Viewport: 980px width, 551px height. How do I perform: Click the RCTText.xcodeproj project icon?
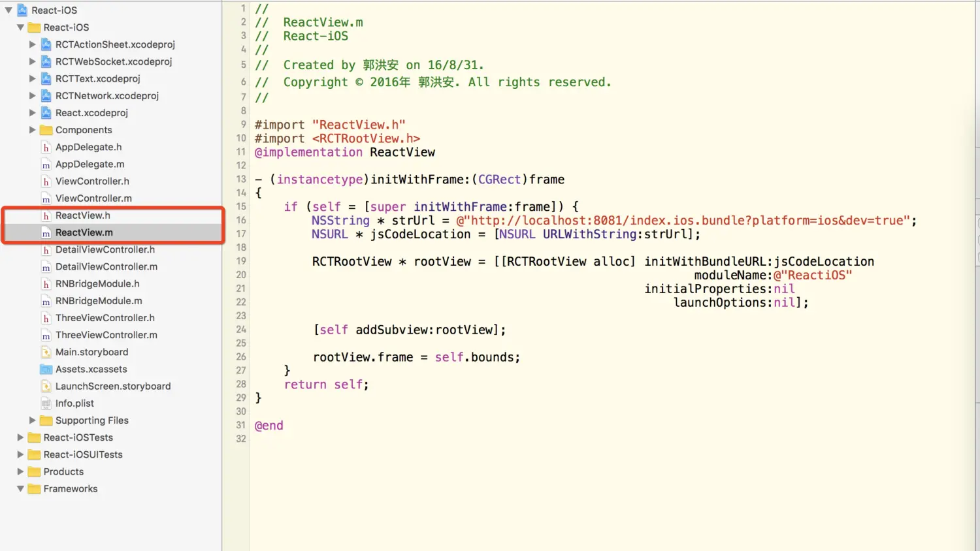pos(46,78)
